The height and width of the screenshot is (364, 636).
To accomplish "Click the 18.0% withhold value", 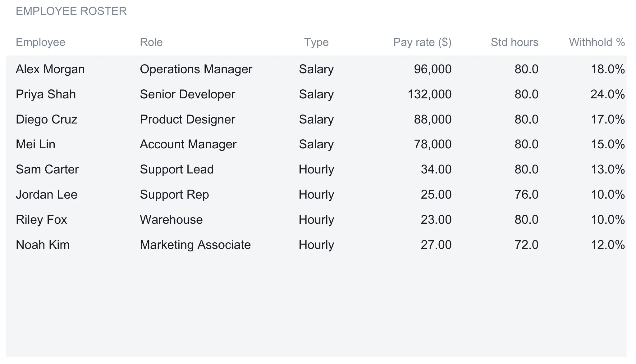I will click(x=608, y=69).
